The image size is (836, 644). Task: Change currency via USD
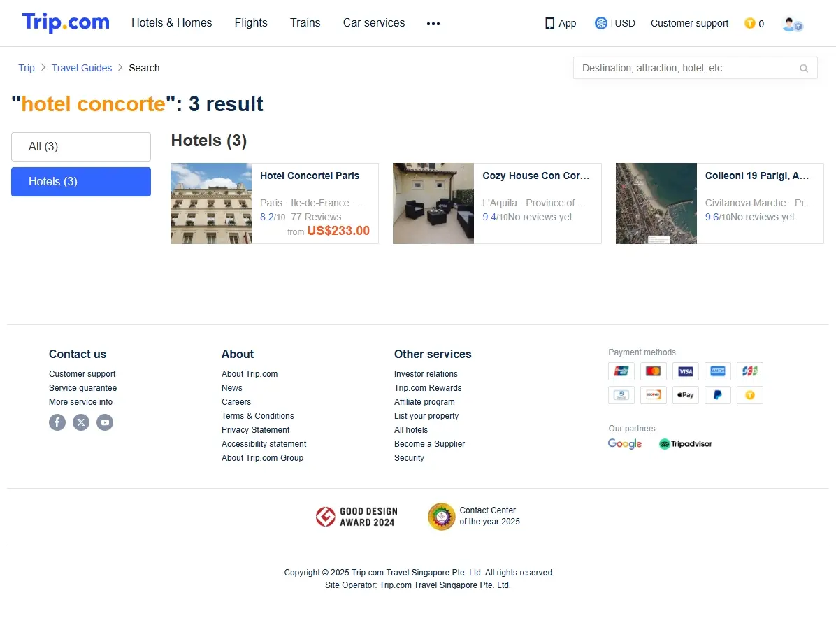pyautogui.click(x=625, y=24)
